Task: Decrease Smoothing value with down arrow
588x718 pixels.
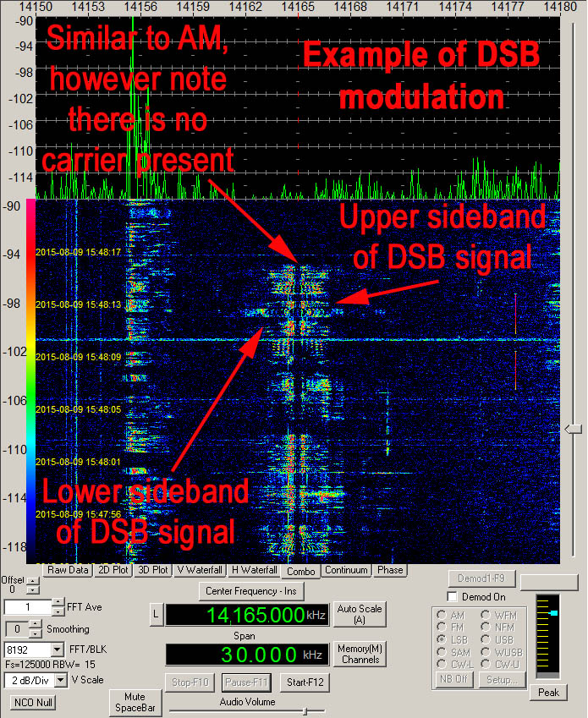Action: 36,633
